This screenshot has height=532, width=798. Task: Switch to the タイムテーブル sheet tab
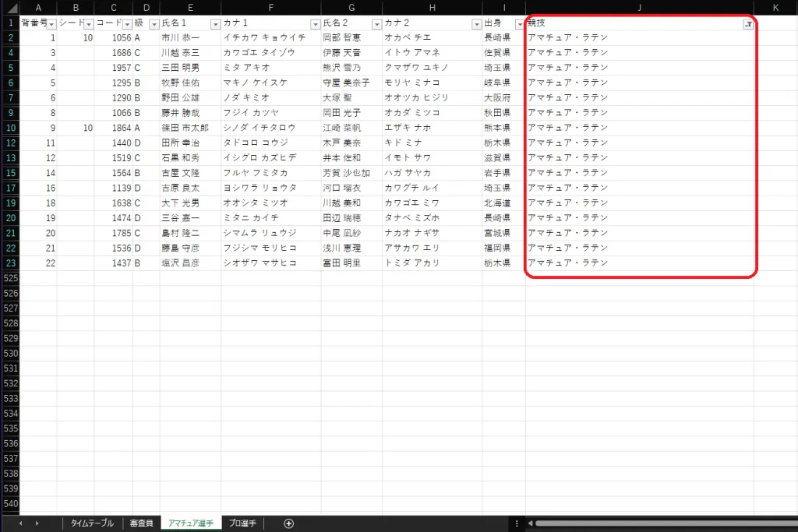pos(93,523)
